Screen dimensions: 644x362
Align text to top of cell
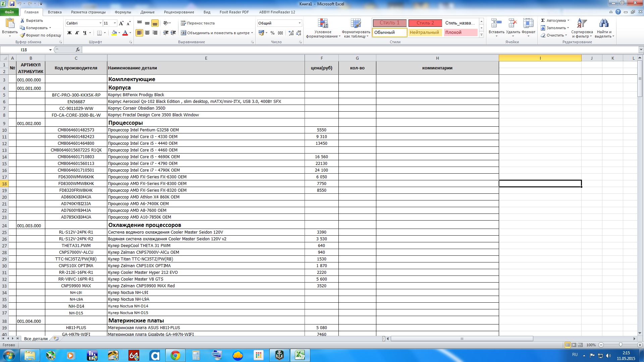point(139,23)
